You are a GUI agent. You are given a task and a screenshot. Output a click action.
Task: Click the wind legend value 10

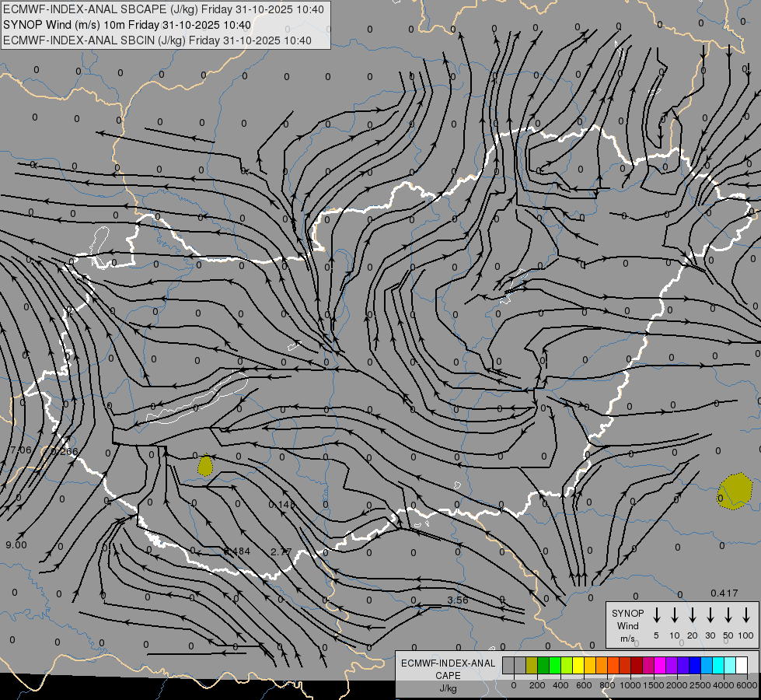click(674, 635)
